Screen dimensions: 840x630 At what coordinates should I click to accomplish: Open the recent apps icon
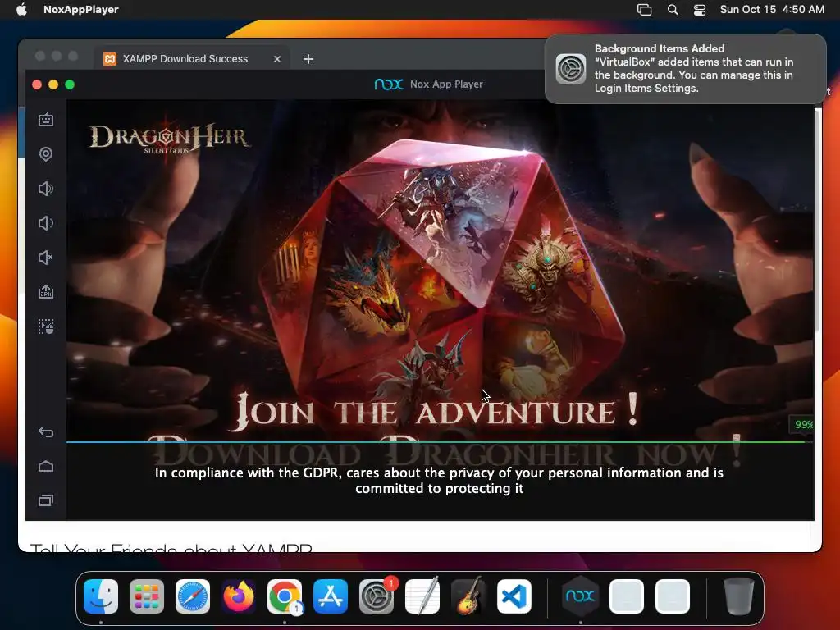click(46, 500)
